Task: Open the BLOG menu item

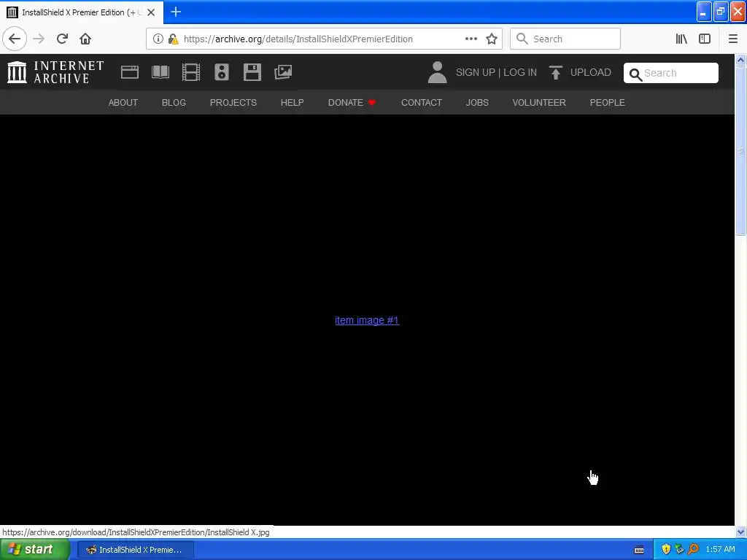Action: (174, 102)
